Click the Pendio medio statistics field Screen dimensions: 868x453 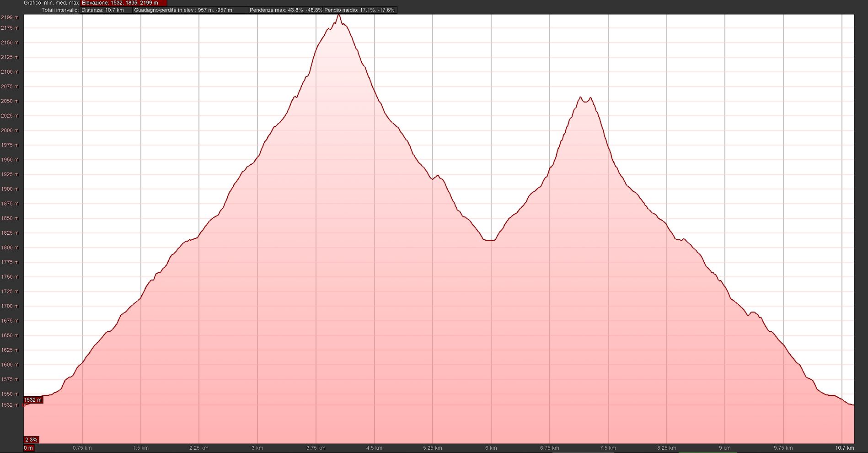coord(359,10)
